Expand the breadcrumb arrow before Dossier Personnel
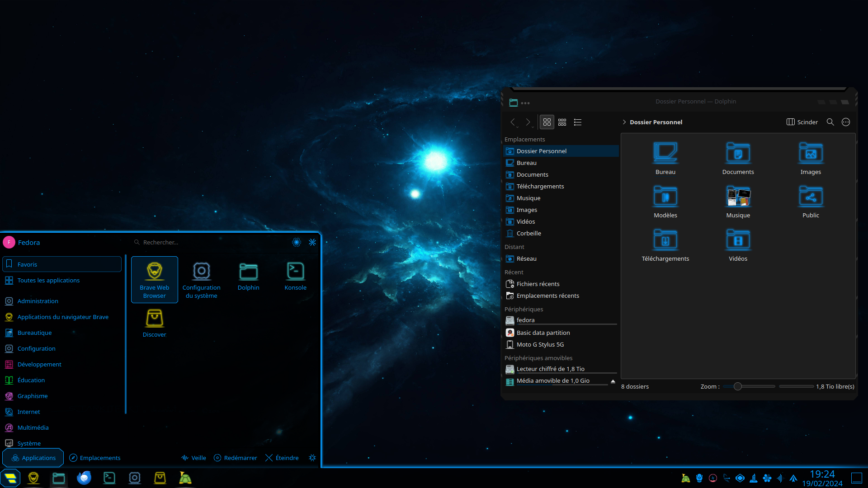Viewport: 868px width, 488px height. tap(624, 122)
